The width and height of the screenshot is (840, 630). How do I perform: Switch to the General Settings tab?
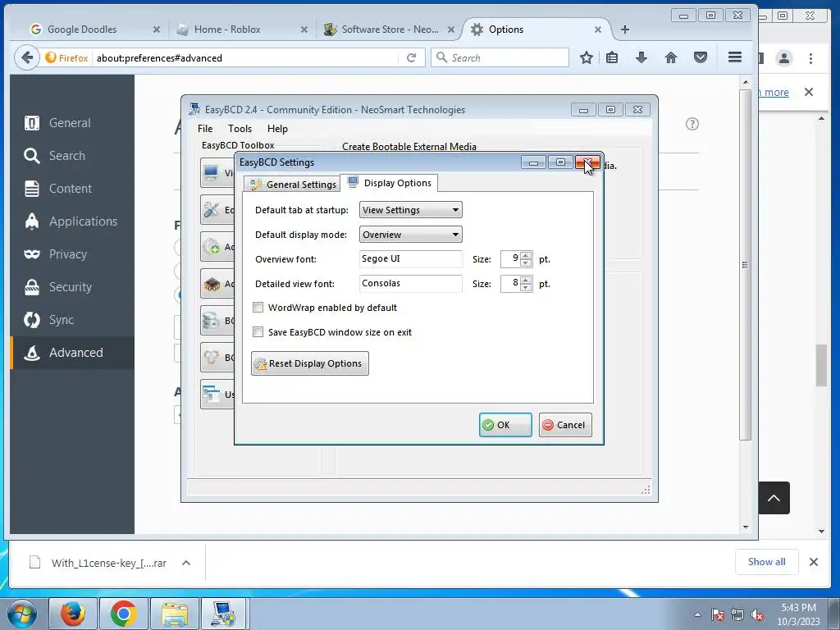click(x=293, y=185)
